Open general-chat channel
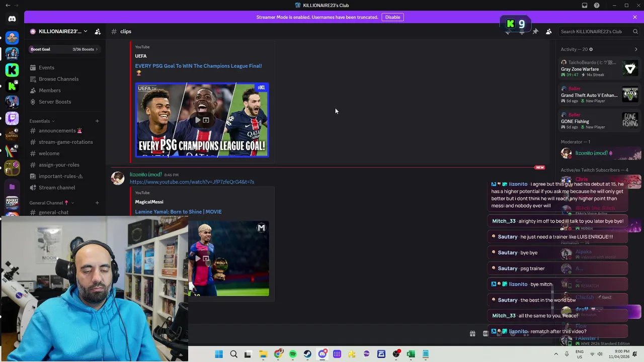 [x=53, y=212]
